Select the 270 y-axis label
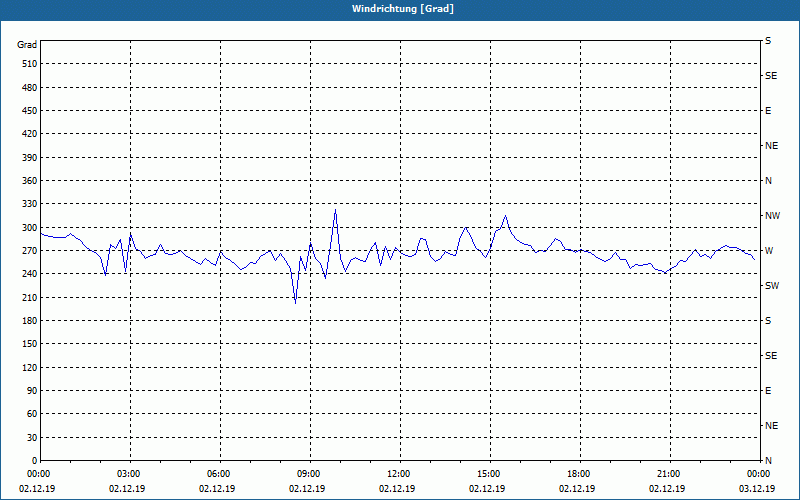Image resolution: width=800 pixels, height=500 pixels. coord(30,251)
